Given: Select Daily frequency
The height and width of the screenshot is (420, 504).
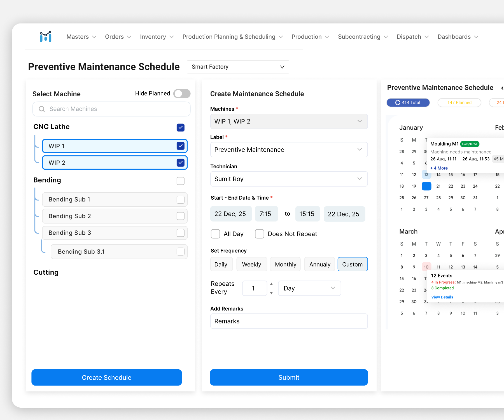Looking at the screenshot, I should 221,264.
